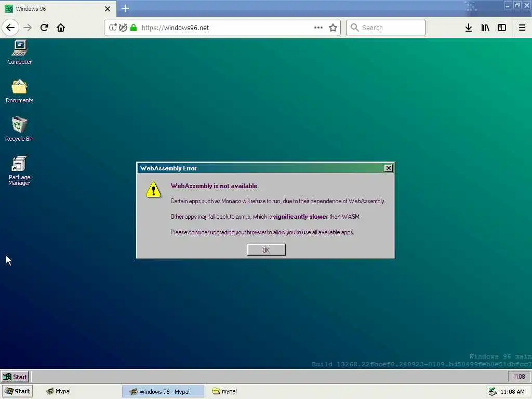The width and height of the screenshot is (532, 399).
Task: Click the Windows 96 taskbar clock 11:08
Action: 519,377
